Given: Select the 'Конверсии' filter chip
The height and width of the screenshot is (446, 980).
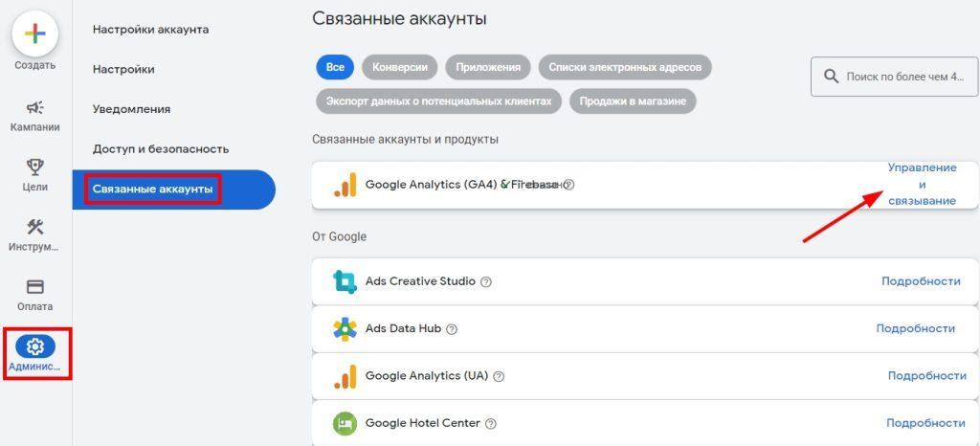Looking at the screenshot, I should click(x=400, y=67).
